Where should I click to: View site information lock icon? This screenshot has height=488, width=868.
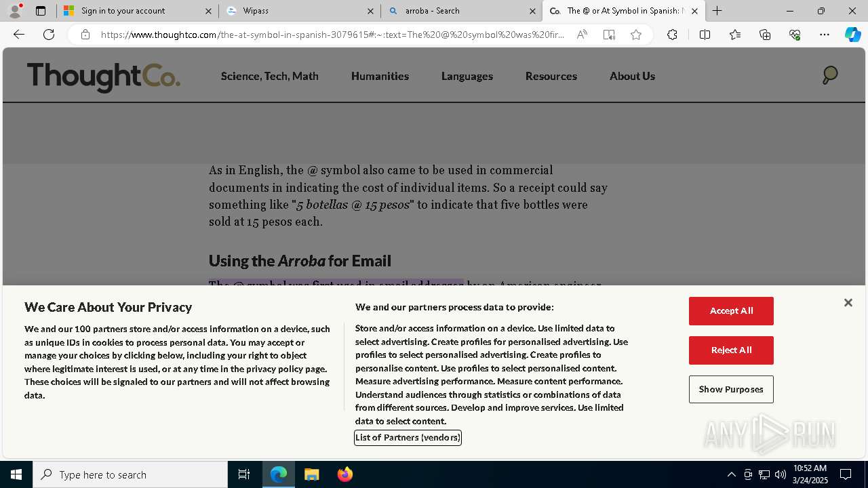pyautogui.click(x=85, y=35)
